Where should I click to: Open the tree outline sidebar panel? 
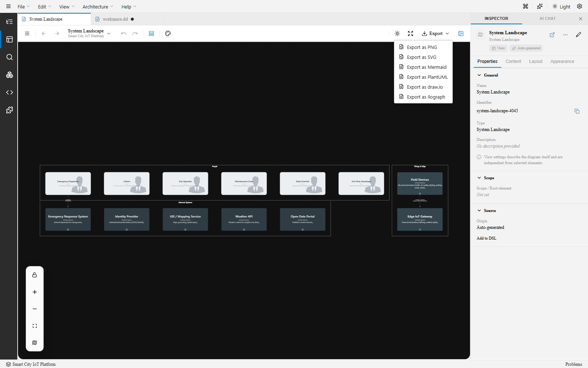click(10, 22)
